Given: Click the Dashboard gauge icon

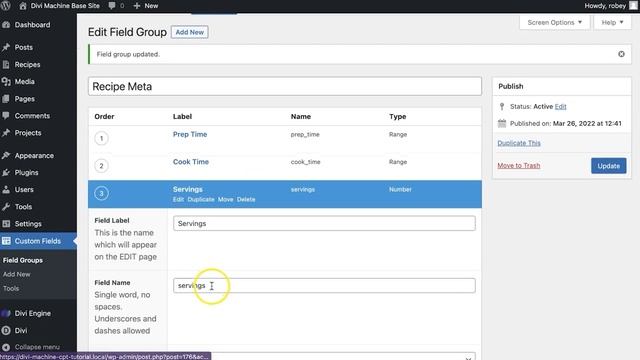Looking at the screenshot, I should click(6, 25).
